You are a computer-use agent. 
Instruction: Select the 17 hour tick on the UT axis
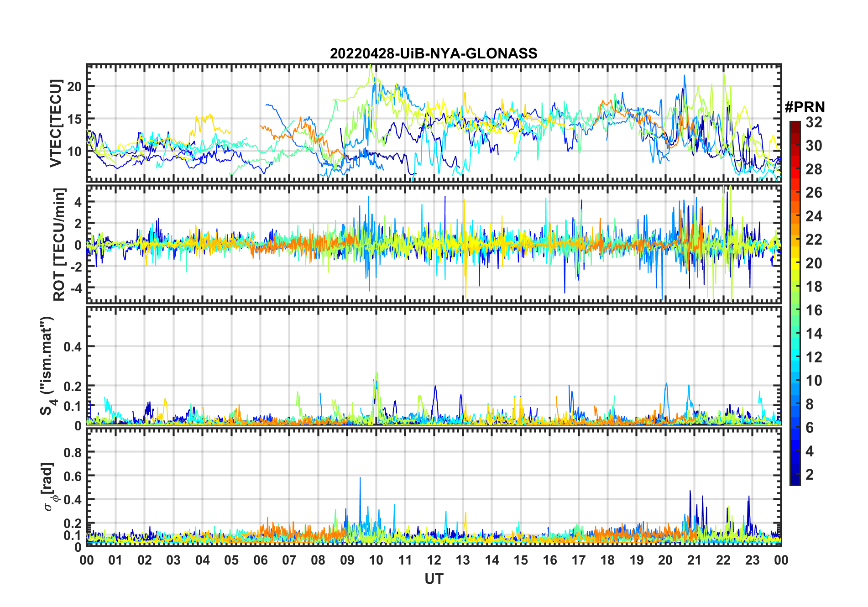click(x=579, y=560)
